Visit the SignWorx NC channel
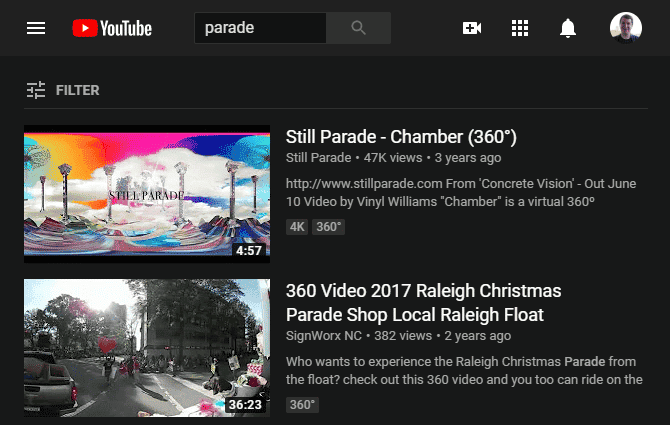Viewport: 670px width, 425px height. (x=324, y=336)
